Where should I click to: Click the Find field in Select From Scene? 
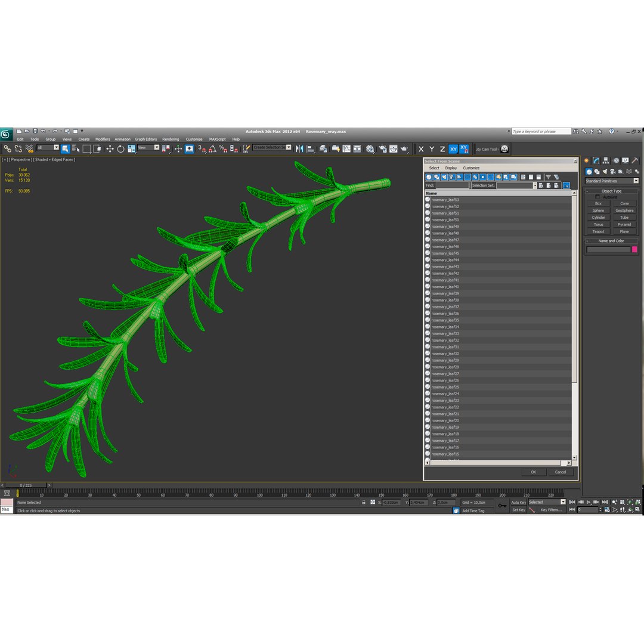(452, 185)
